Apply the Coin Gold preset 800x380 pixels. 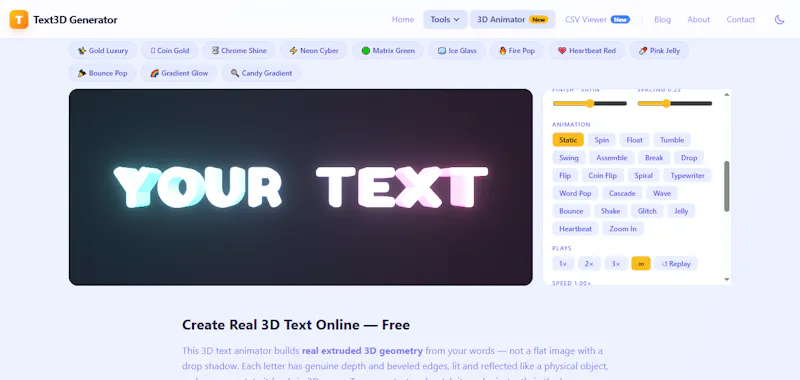(x=170, y=50)
